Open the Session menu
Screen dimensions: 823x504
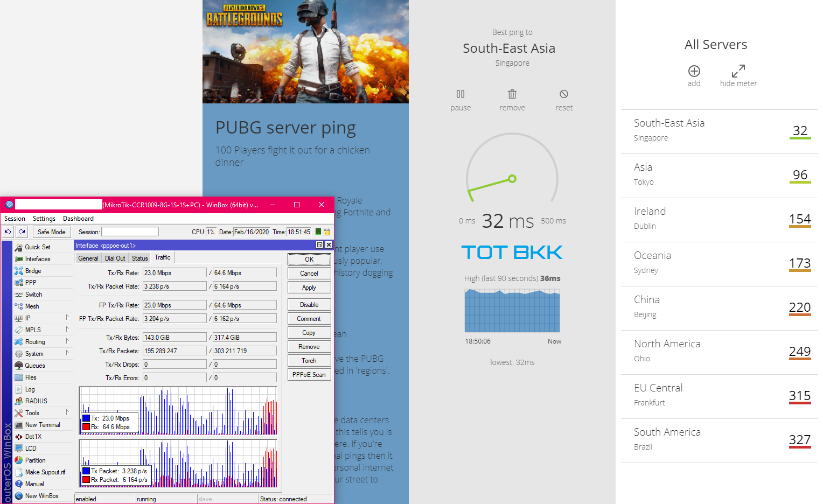tap(15, 219)
